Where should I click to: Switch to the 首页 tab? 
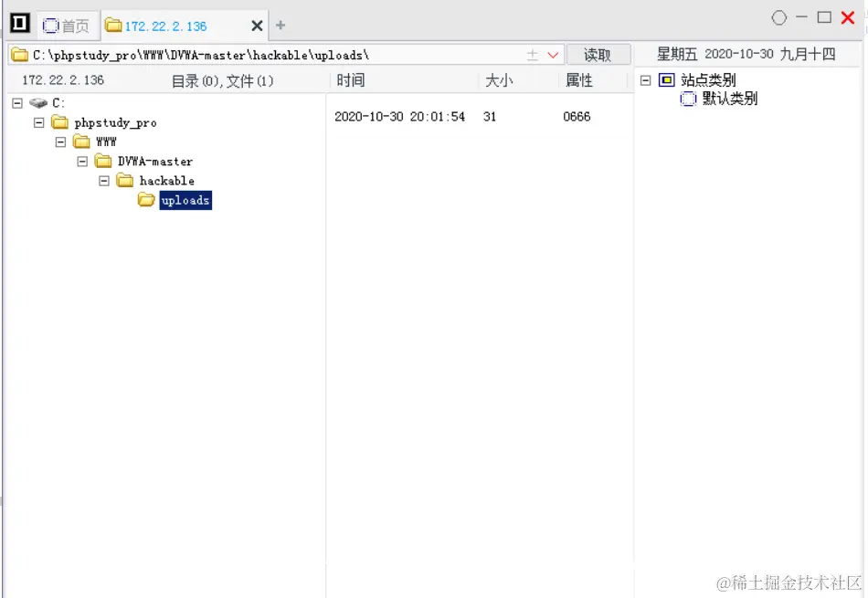coord(67,26)
